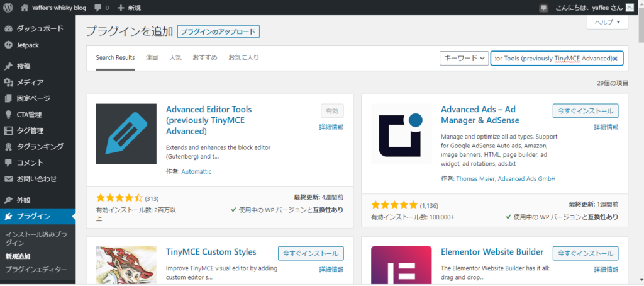Click the Advanced Ads logo thumbnail
Viewport: 644px width, 286px height.
click(401, 134)
